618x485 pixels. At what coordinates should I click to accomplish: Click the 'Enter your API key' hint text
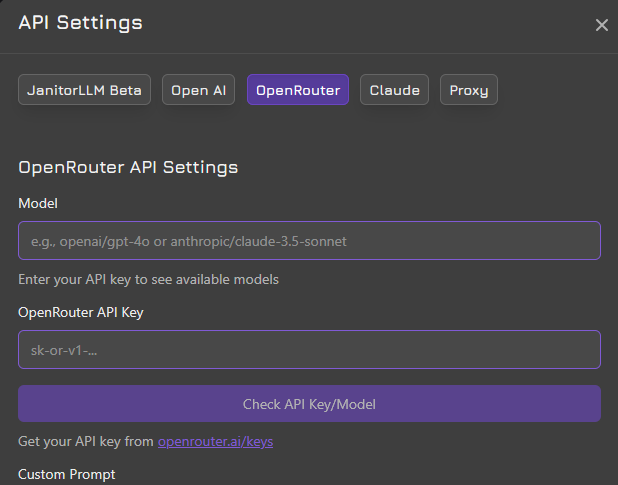tap(148, 279)
